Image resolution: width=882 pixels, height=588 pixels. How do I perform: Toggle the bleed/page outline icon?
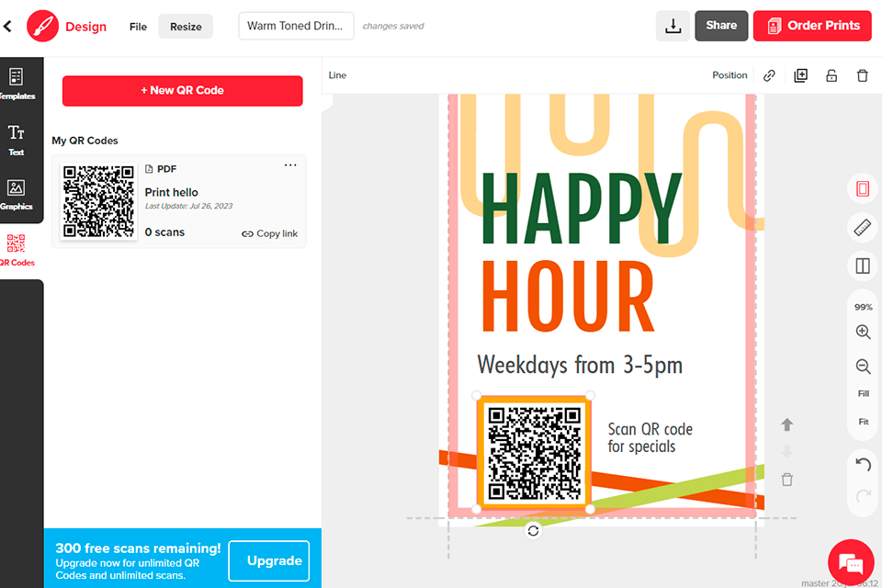(863, 188)
